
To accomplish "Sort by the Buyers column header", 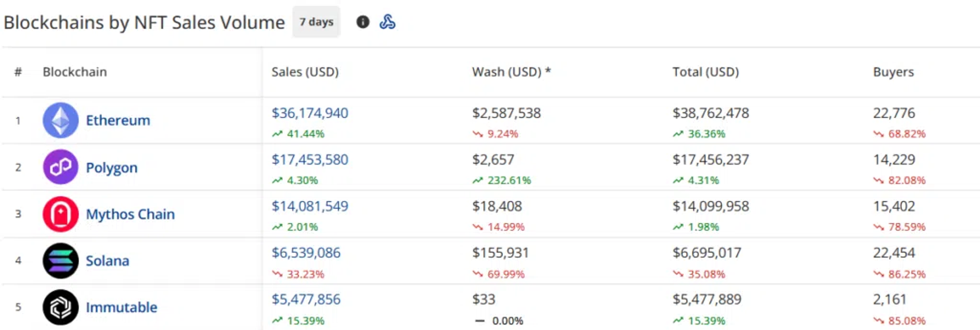I will [893, 72].
